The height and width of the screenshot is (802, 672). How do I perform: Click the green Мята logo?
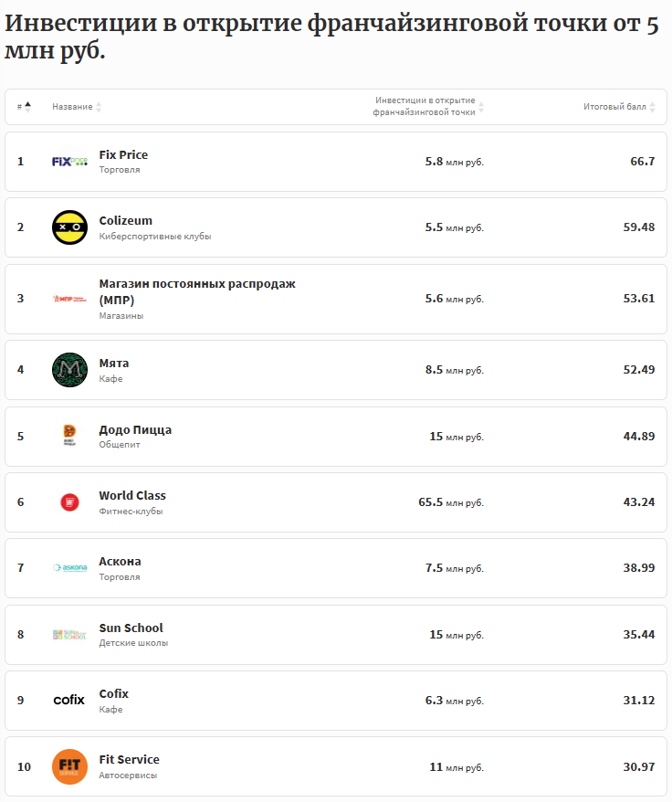(x=69, y=370)
